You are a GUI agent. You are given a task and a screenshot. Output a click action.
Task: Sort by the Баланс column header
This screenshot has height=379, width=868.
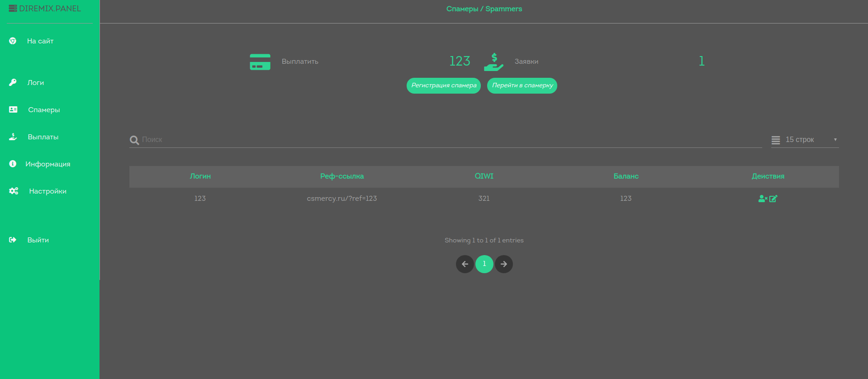click(626, 176)
